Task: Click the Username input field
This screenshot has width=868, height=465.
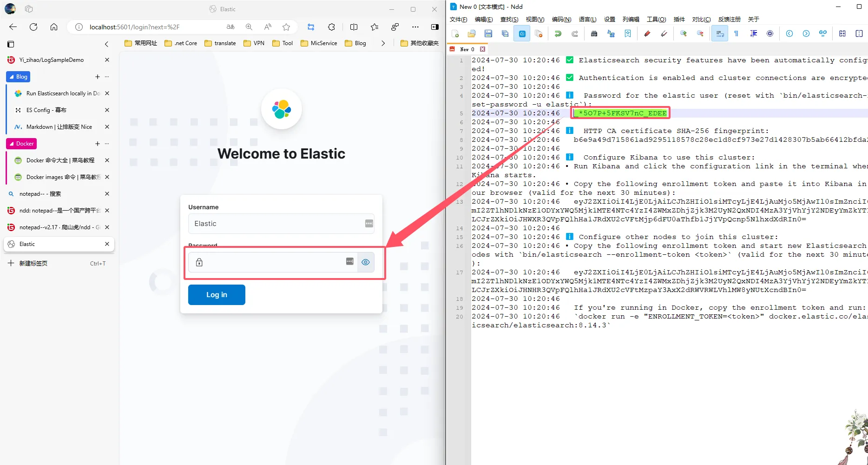Action: (x=281, y=224)
